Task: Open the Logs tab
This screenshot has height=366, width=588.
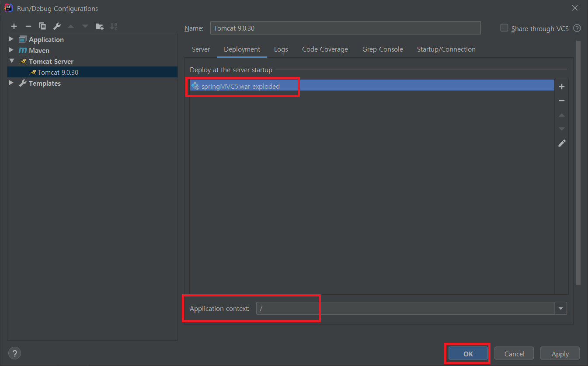Action: click(x=281, y=49)
